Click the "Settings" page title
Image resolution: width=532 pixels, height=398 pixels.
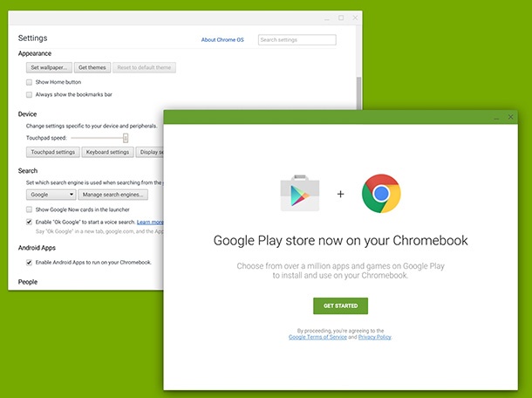coord(32,38)
